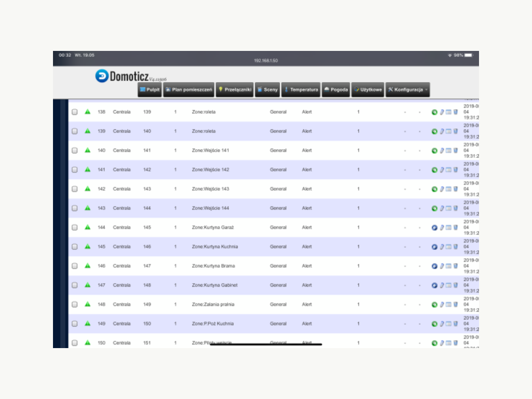The image size is (532, 399).
Task: Go to Przełączniki switches tab
Action: pyautogui.click(x=234, y=89)
